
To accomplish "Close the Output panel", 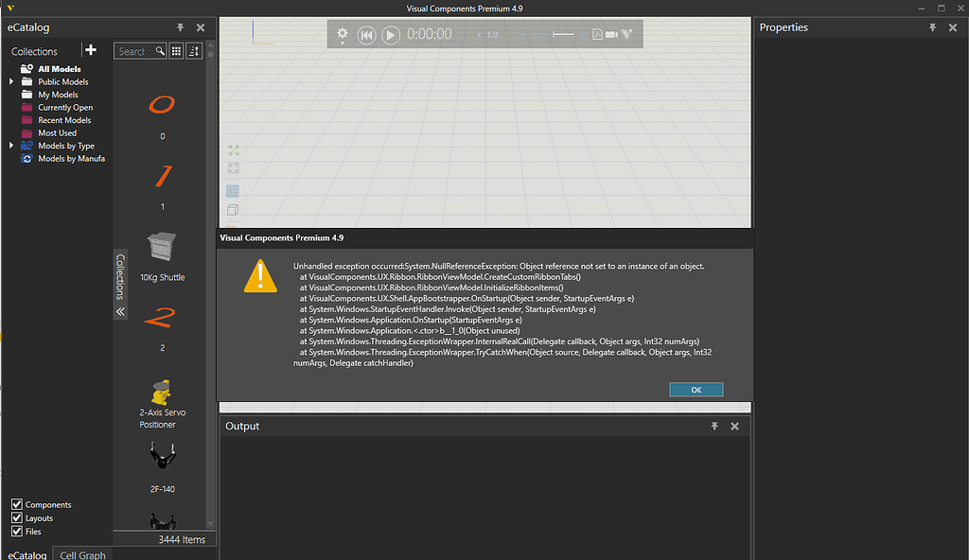I will tap(734, 426).
